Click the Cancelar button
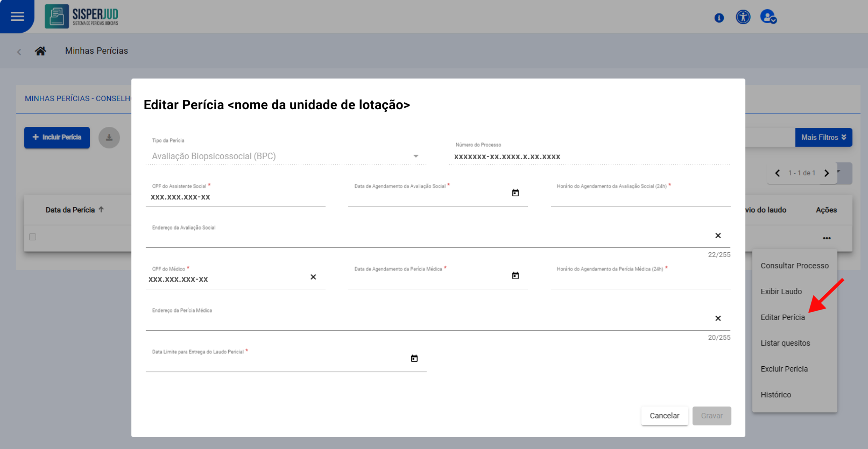Viewport: 868px width, 449px height. pyautogui.click(x=664, y=416)
